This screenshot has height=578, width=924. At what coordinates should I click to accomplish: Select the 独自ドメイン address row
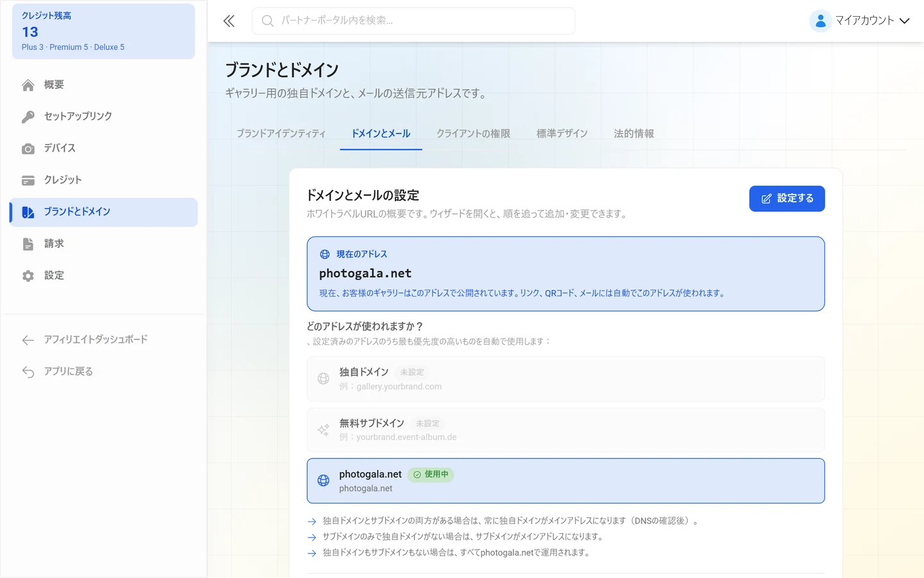pos(565,379)
